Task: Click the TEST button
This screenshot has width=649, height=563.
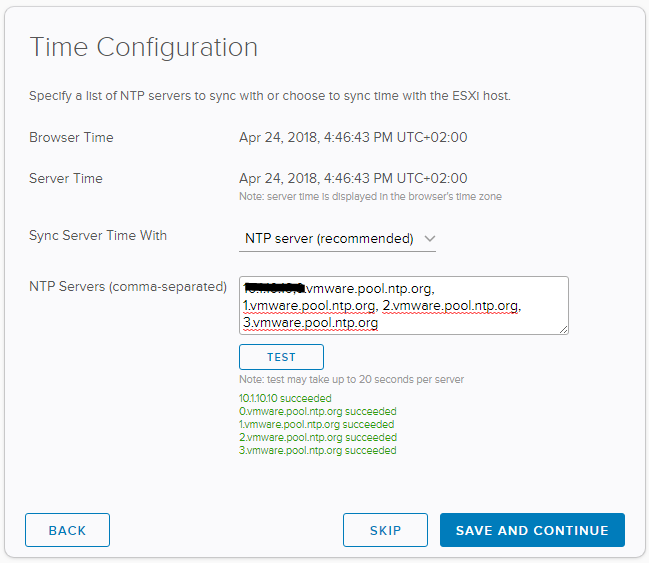Action: 281,357
